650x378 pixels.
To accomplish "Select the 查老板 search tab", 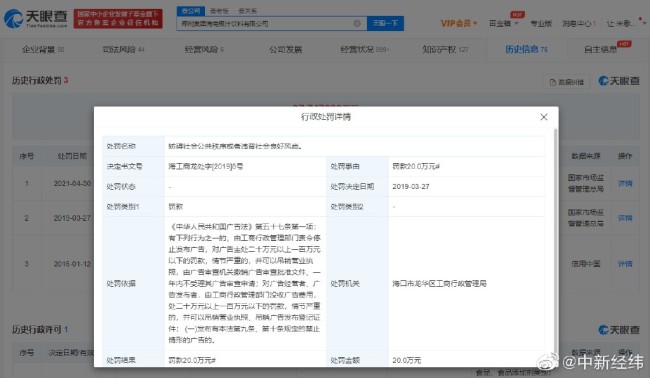I will pyautogui.click(x=219, y=11).
